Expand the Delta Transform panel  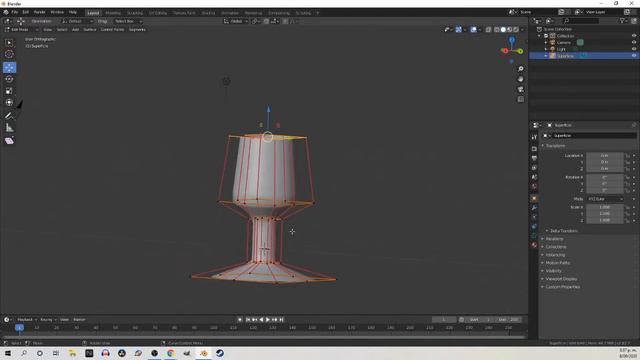pos(563,231)
